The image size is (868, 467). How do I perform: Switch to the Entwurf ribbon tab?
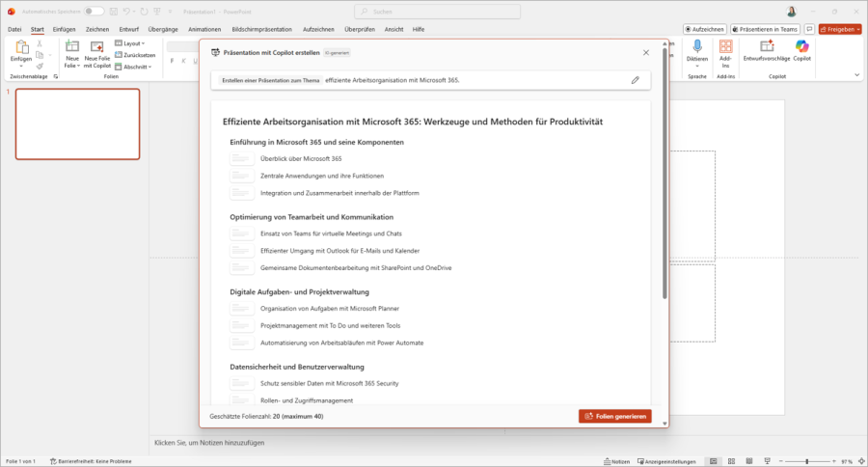point(129,29)
